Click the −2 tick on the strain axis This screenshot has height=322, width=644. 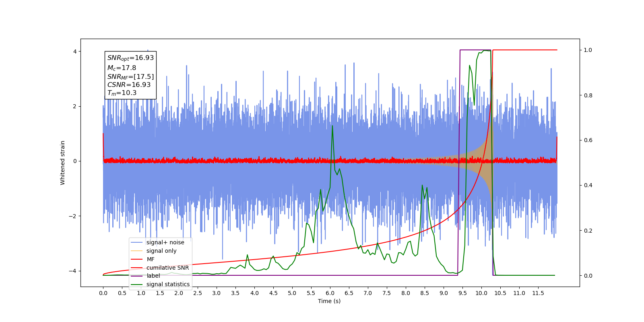(x=72, y=216)
